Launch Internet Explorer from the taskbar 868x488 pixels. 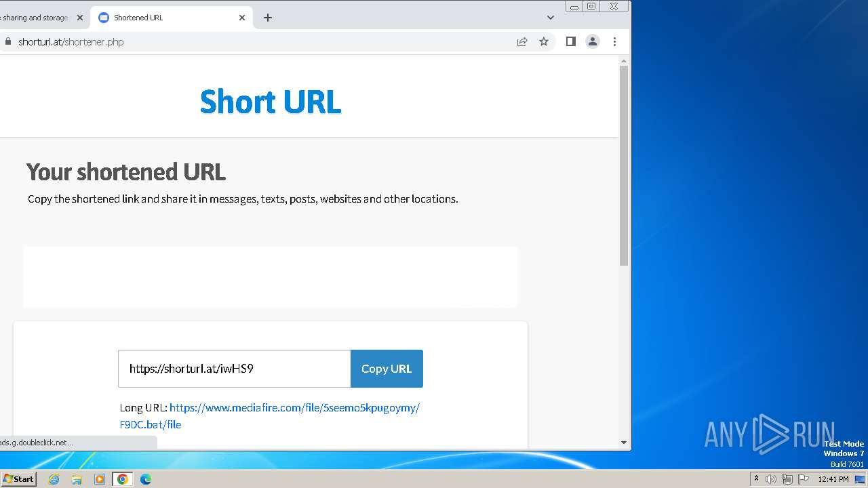coord(54,479)
